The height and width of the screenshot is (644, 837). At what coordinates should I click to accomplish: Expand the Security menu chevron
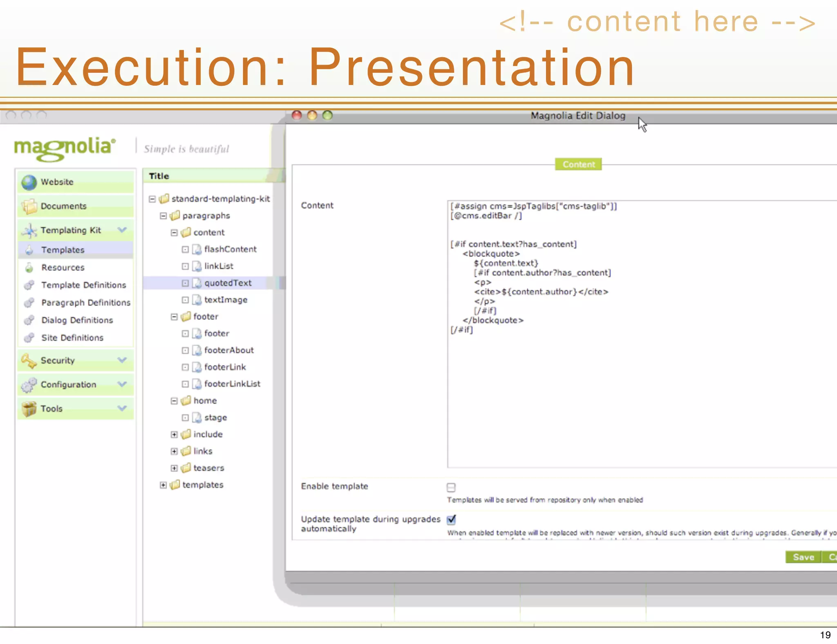tap(122, 360)
